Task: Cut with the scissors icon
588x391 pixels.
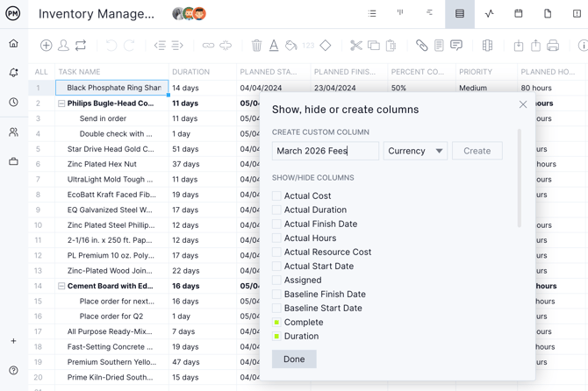Action: click(x=356, y=46)
